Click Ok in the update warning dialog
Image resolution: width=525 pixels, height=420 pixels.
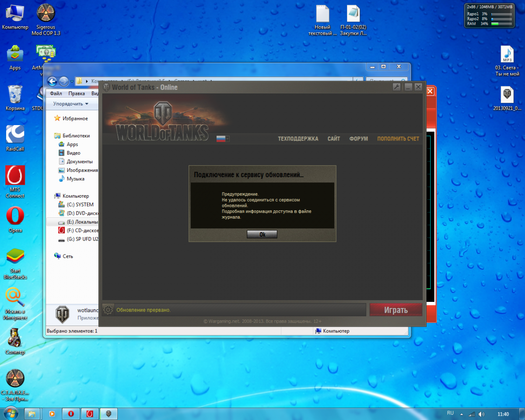click(x=262, y=234)
